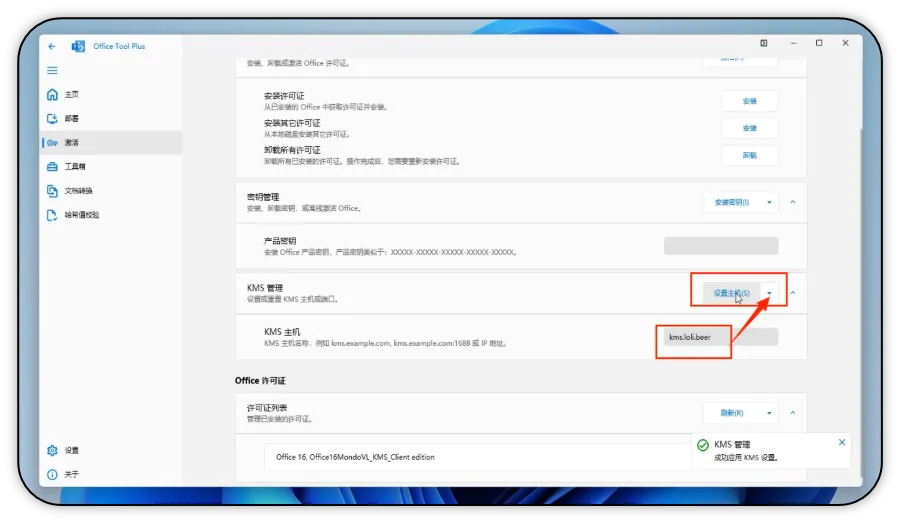900x523 pixels.
Task: Click the KMS 管理 section heading
Action: tap(265, 288)
